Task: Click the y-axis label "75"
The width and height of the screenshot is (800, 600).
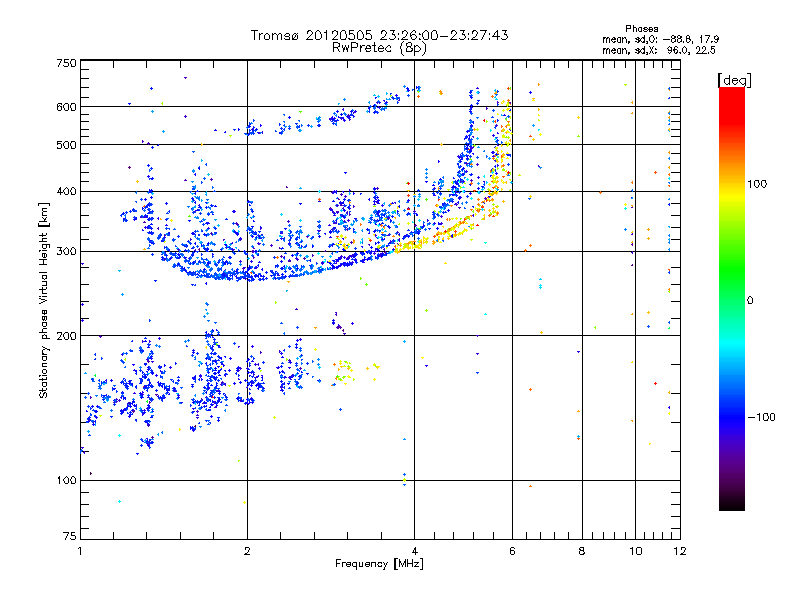Action: pos(70,536)
